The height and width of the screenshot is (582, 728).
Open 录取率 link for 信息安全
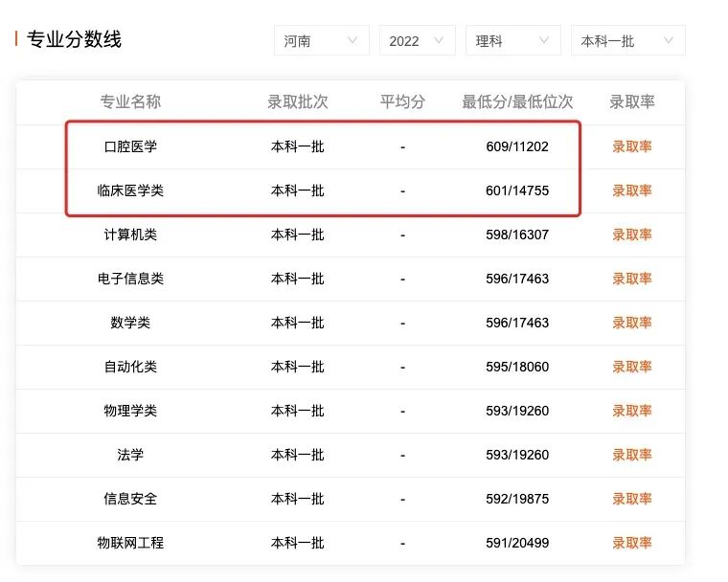pos(632,499)
